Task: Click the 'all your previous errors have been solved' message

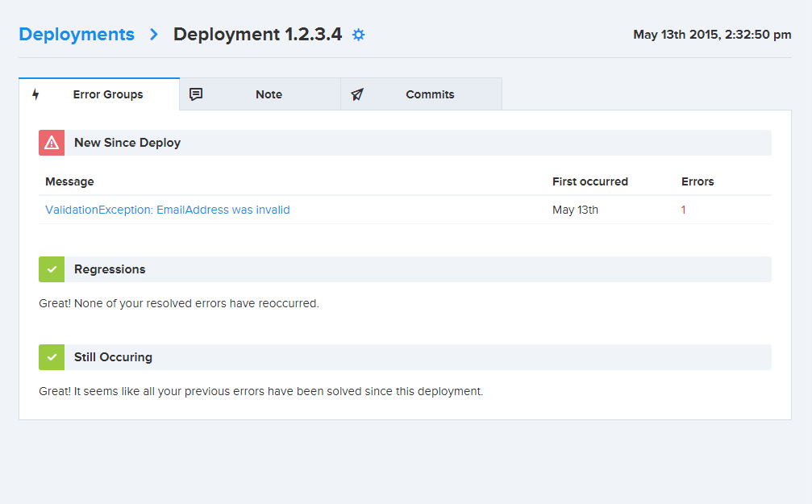Action: pyautogui.click(x=261, y=392)
